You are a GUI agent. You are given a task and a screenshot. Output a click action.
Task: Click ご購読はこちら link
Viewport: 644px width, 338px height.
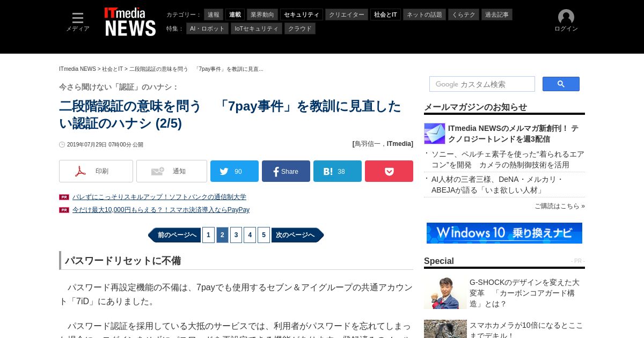[560, 206]
